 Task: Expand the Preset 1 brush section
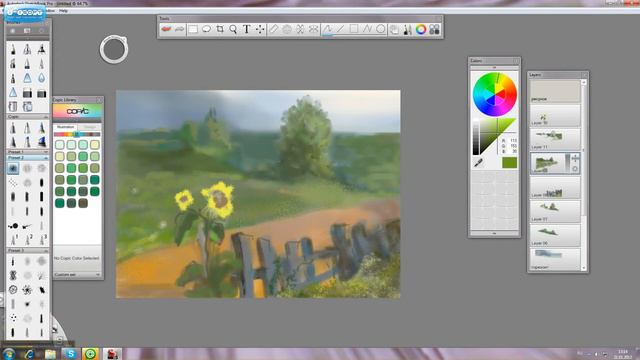pos(46,152)
